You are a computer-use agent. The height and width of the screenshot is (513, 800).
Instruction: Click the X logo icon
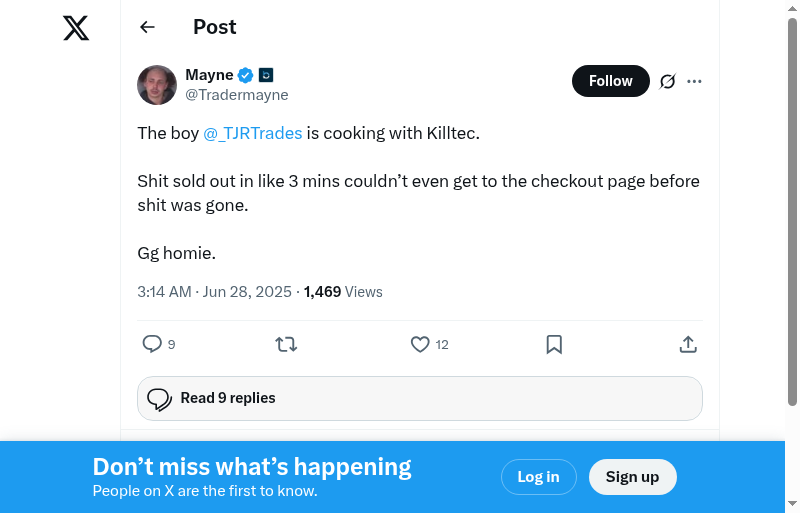tap(76, 28)
